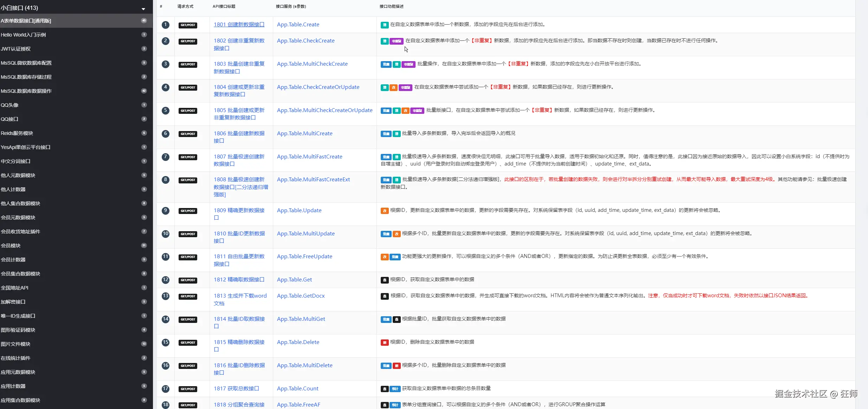Click the black 查 badge on App.Table.Get row
The height and width of the screenshot is (409, 868).
click(385, 280)
